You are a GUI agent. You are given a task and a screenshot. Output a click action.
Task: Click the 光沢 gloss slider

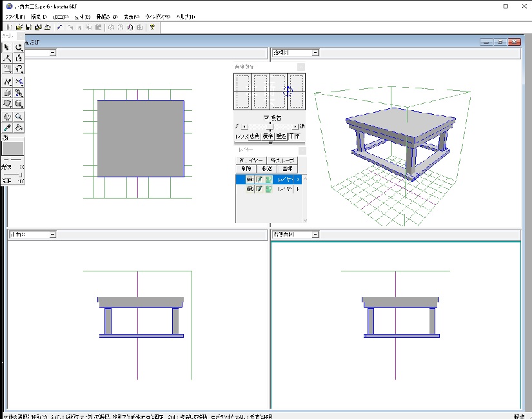point(13,160)
